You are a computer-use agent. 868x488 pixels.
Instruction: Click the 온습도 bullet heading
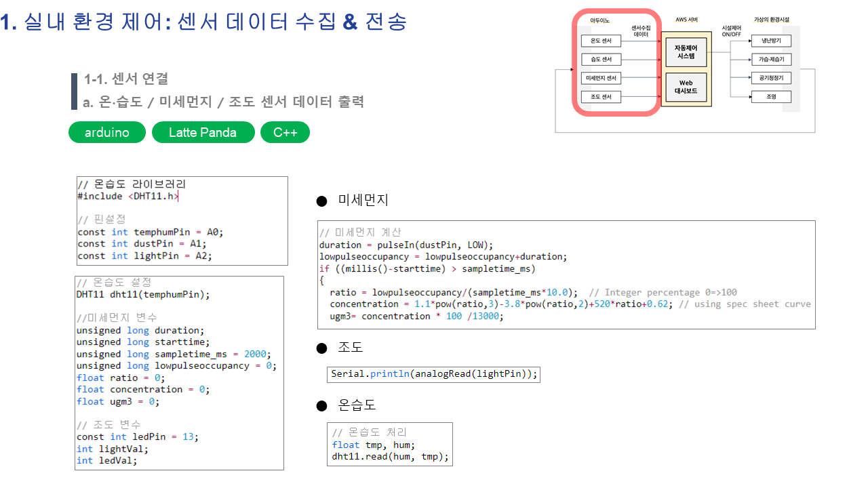point(356,405)
